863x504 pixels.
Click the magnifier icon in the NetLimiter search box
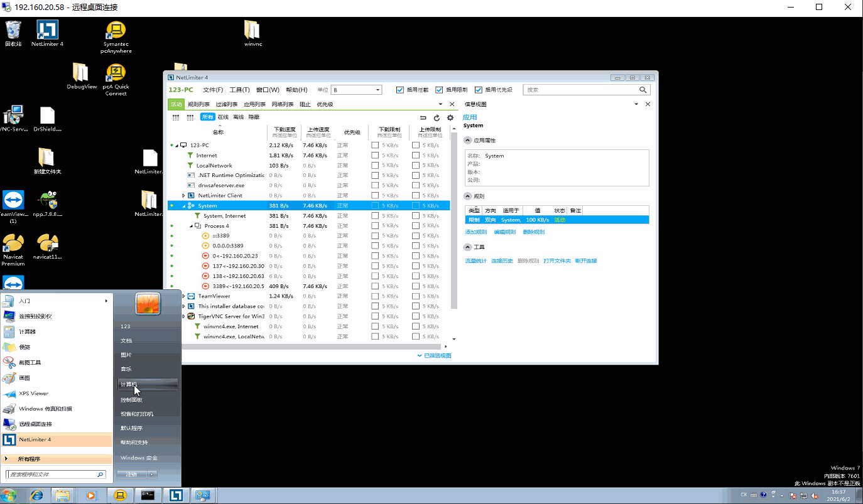click(x=643, y=90)
